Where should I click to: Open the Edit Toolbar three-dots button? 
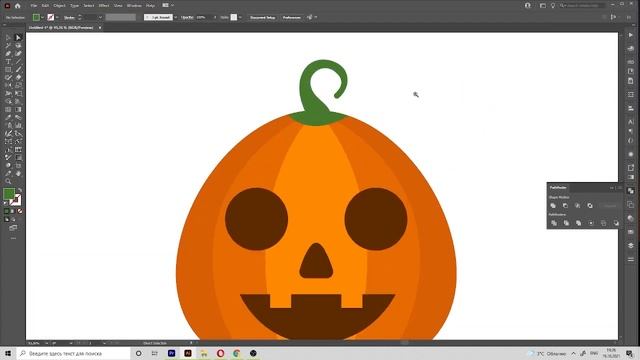point(13,238)
